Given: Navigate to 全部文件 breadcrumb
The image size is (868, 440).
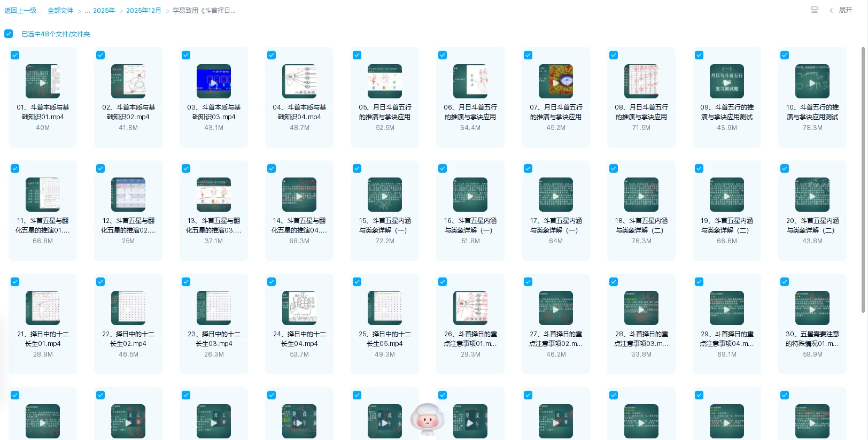Looking at the screenshot, I should point(60,11).
